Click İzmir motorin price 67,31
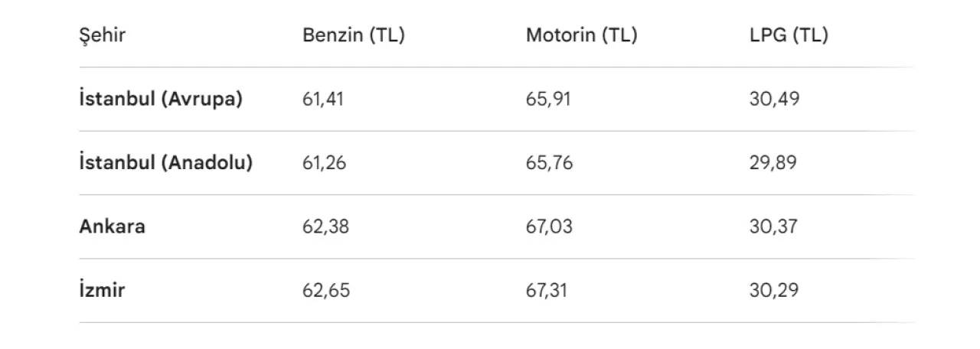Image resolution: width=980 pixels, height=349 pixels. click(x=547, y=291)
